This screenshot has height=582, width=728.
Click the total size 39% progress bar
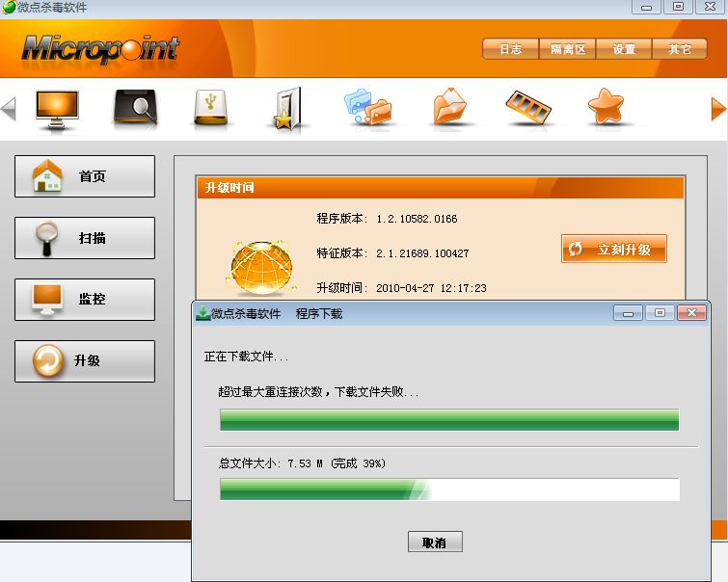449,489
